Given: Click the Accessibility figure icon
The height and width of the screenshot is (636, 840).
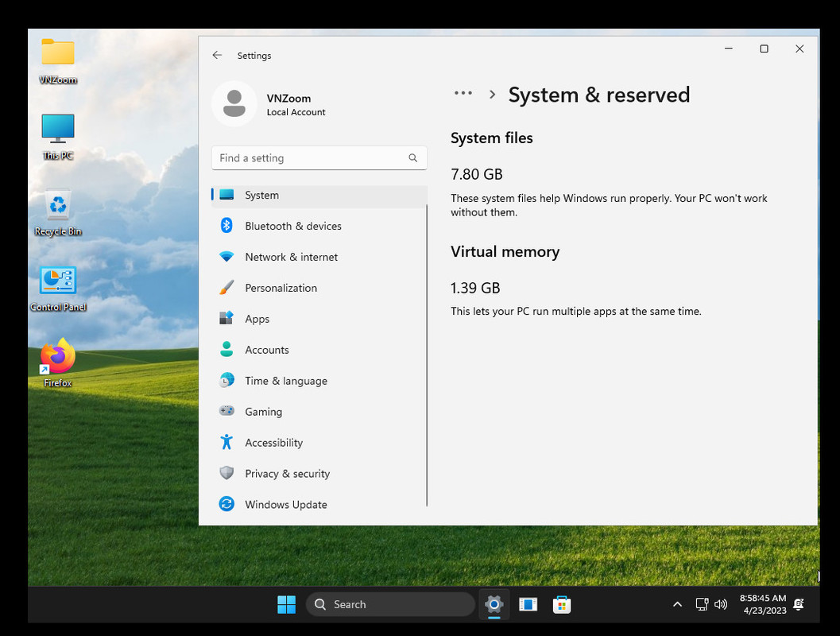Looking at the screenshot, I should click(226, 442).
